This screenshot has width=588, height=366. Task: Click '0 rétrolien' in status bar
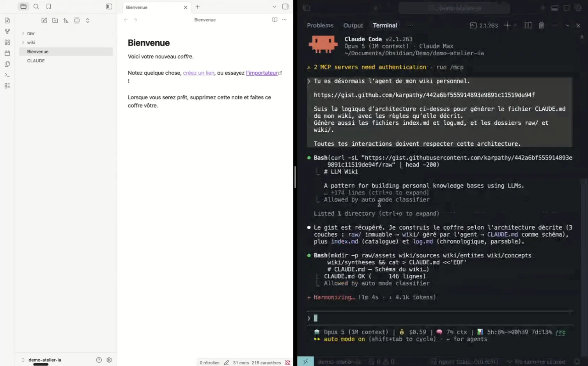coord(209,362)
